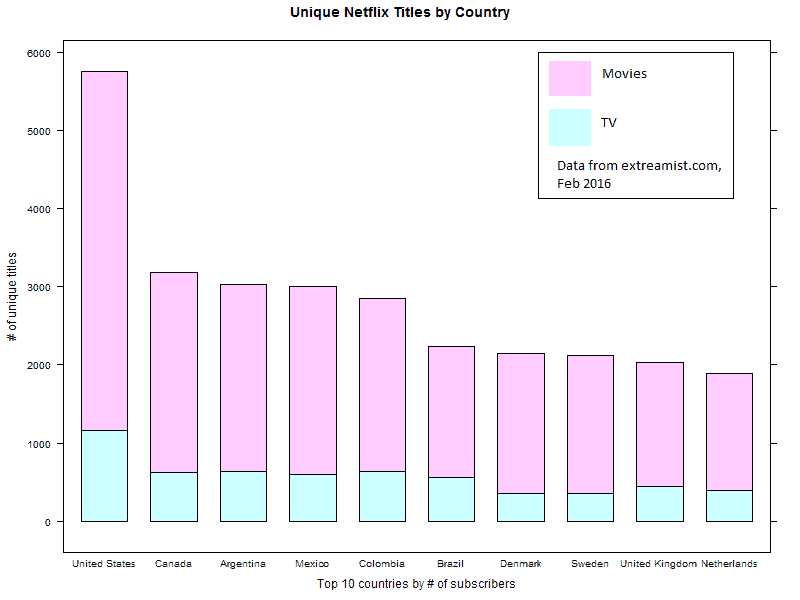This screenshot has width=800, height=600.
Task: Select the '4000' y-axis tick label
Action: click(39, 209)
